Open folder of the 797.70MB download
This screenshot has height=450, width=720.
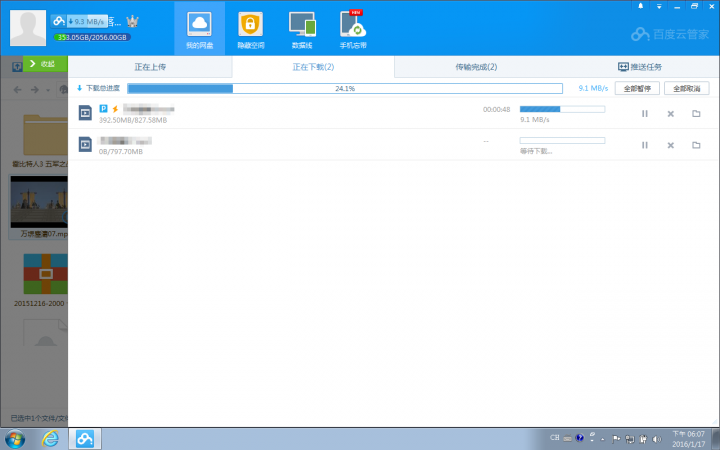point(696,145)
